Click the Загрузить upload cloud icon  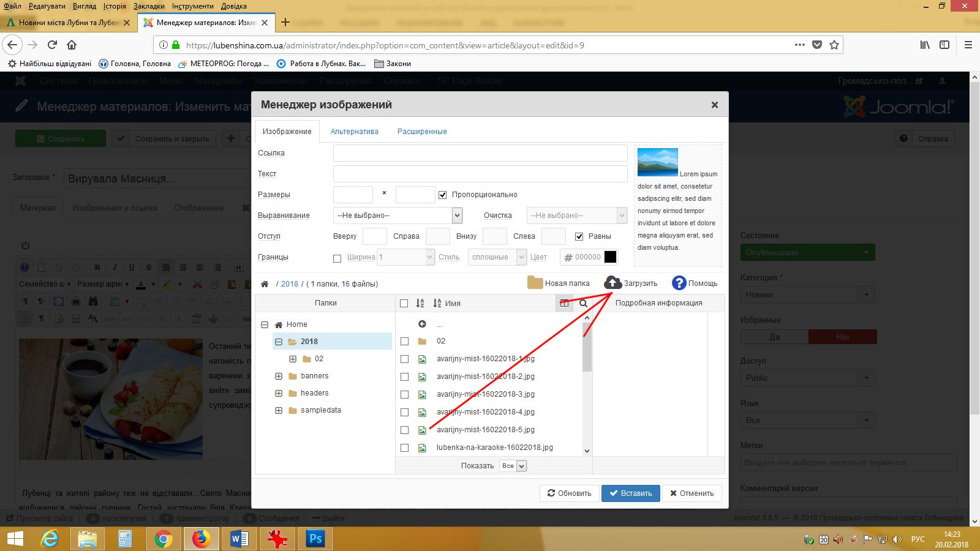612,283
